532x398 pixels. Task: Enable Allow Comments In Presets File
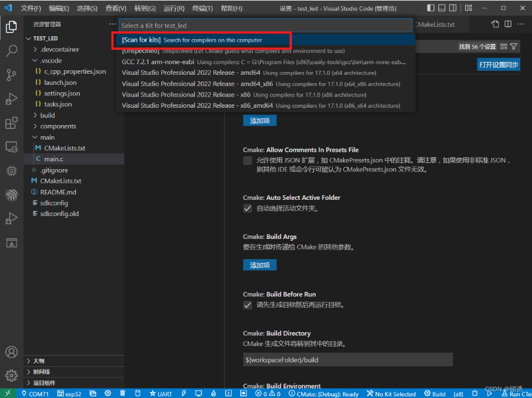coord(248,160)
